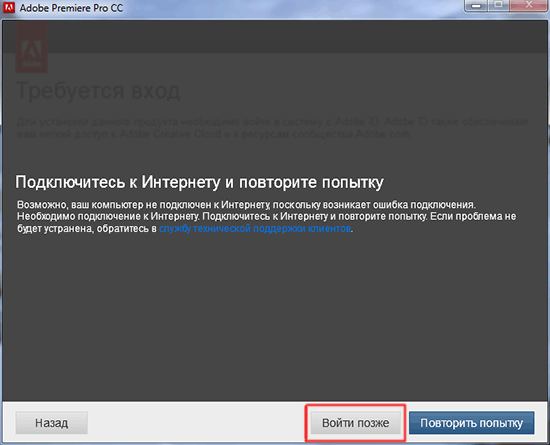Maximize the Adobe Premiere Pro CC window
The height and width of the screenshot is (445, 550).
(x=498, y=6)
